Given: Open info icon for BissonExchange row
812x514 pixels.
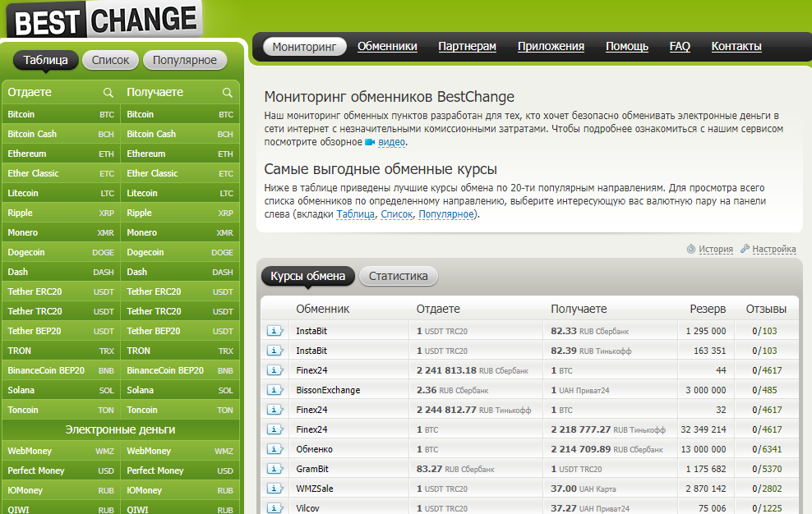Looking at the screenshot, I should tap(275, 390).
